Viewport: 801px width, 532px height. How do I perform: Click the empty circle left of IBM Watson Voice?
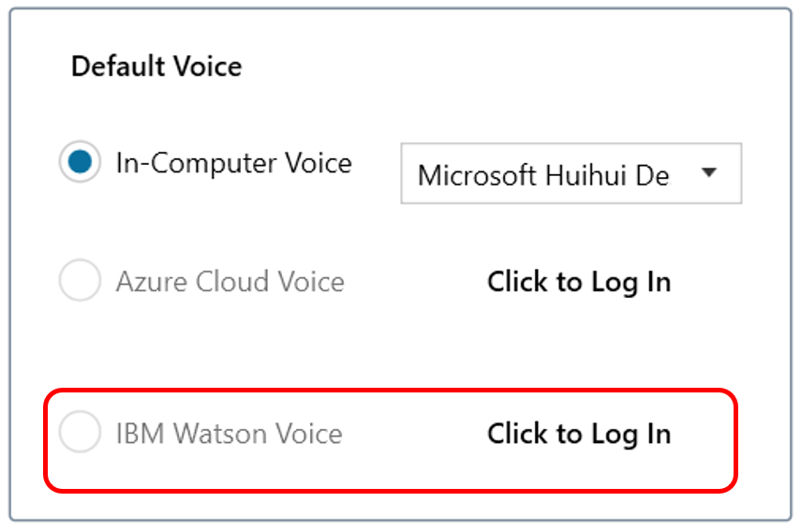(80, 434)
